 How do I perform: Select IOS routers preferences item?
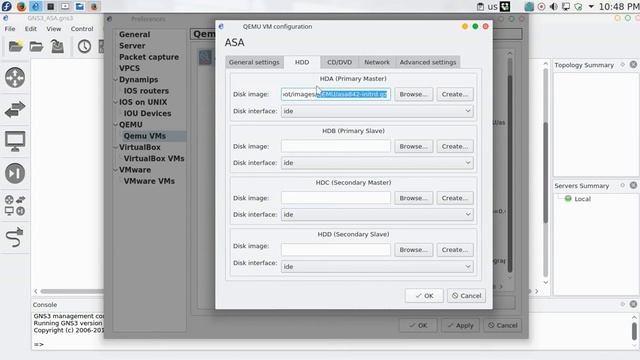click(x=146, y=91)
